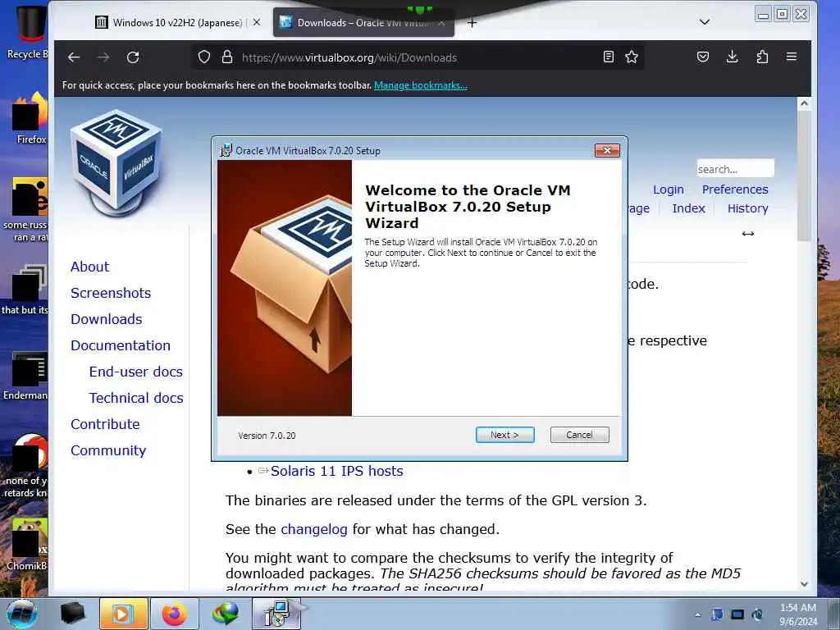
Task: Open the changelog link
Action: [314, 529]
